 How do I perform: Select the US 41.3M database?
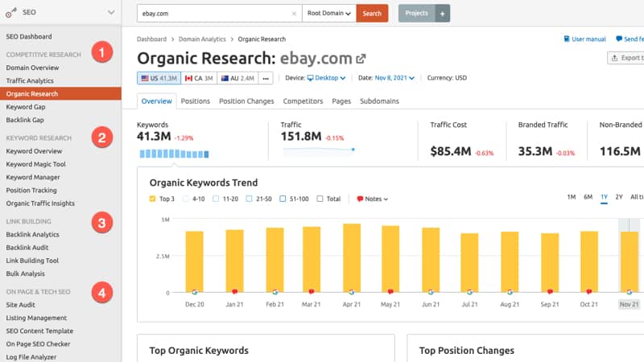point(159,78)
